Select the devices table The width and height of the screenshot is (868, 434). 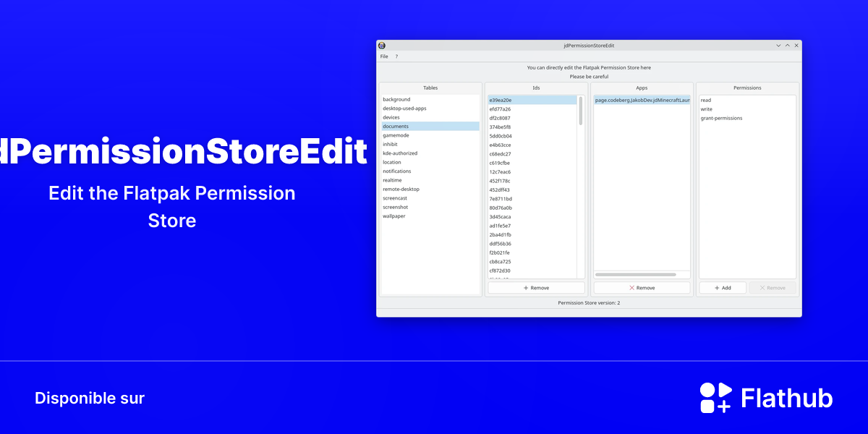[x=430, y=117]
